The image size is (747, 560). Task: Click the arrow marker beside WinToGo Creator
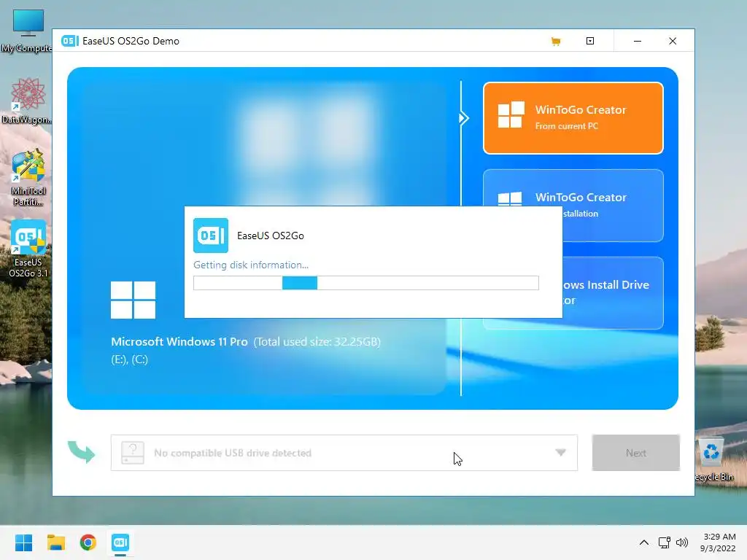[x=463, y=118]
